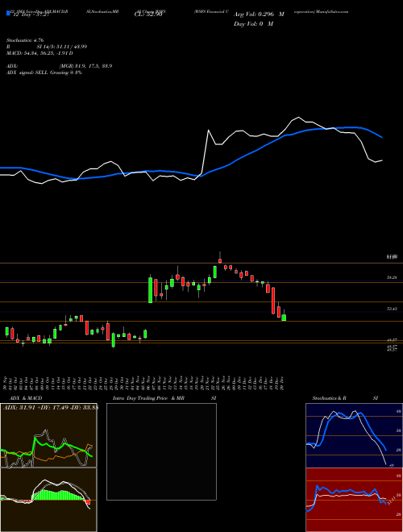
Task: Open the red RSI chart panel
Action: pos(354,500)
